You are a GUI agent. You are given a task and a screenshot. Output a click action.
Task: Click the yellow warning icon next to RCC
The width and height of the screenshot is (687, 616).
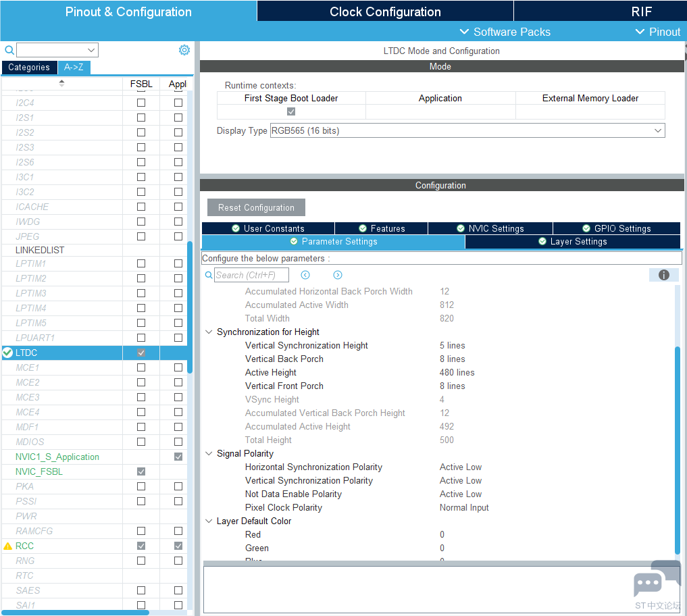pyautogui.click(x=7, y=546)
